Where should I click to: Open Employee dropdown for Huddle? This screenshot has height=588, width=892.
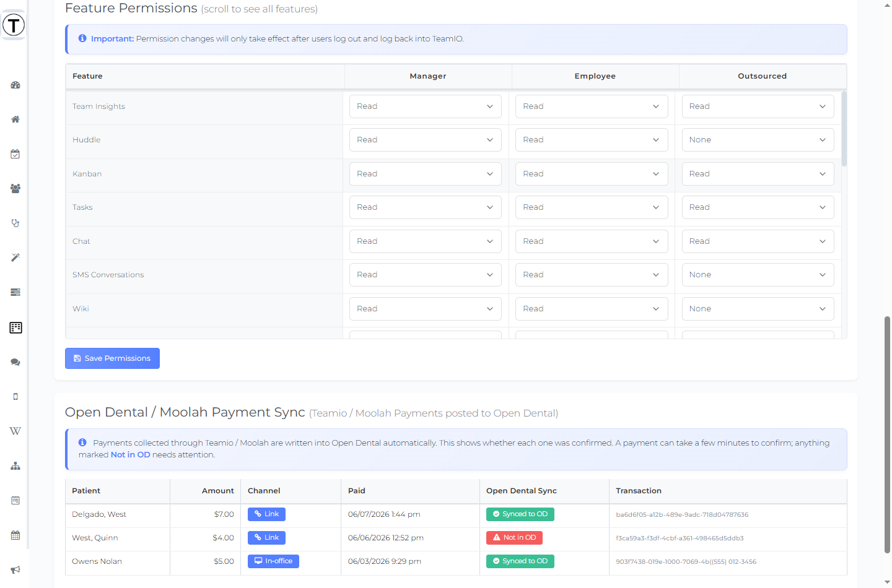pyautogui.click(x=592, y=140)
